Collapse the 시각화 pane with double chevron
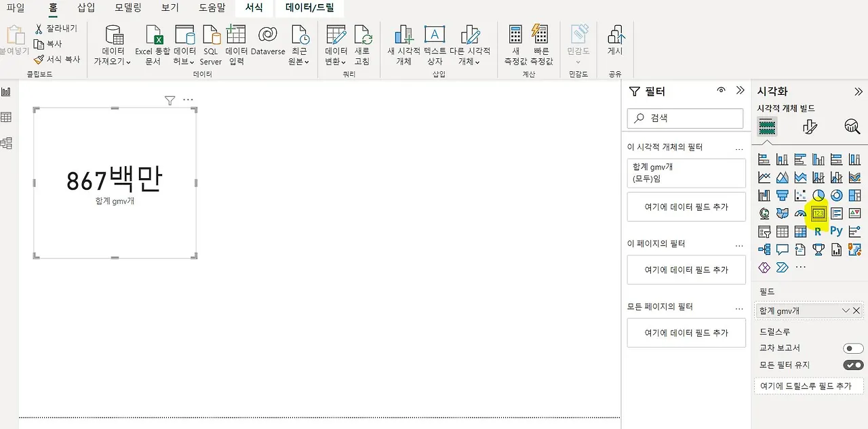Viewport: 868px width, 429px height. 858,91
